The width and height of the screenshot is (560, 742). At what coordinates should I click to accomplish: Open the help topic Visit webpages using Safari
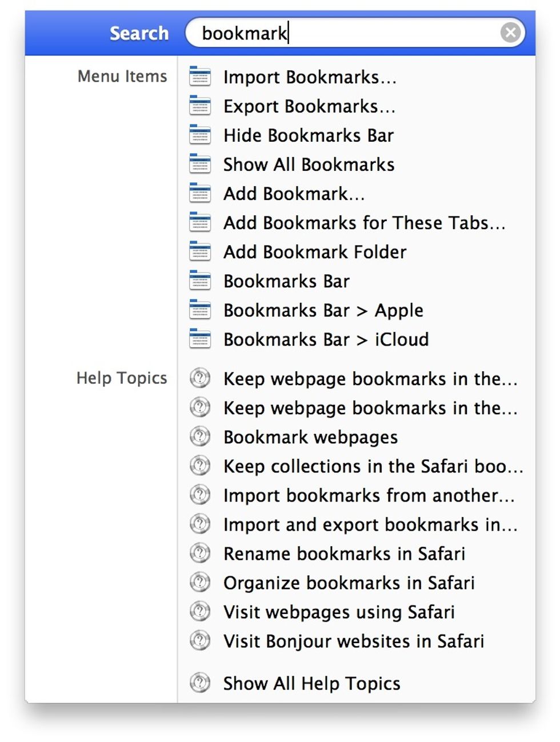click(x=339, y=611)
